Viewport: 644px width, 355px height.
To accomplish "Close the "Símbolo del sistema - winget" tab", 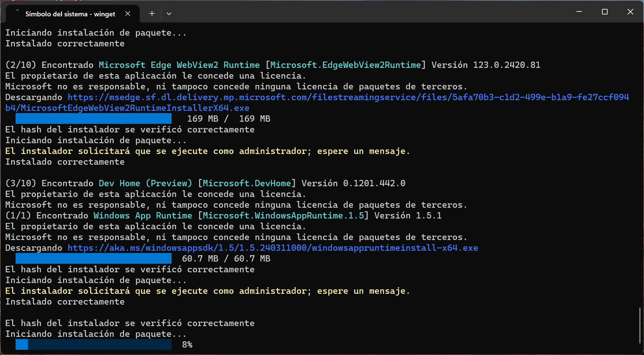I will (x=128, y=13).
